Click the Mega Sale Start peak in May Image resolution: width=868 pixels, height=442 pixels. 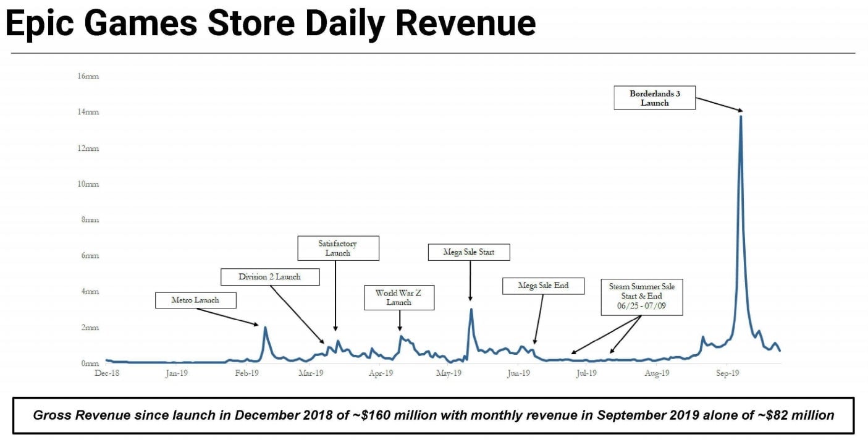471,309
